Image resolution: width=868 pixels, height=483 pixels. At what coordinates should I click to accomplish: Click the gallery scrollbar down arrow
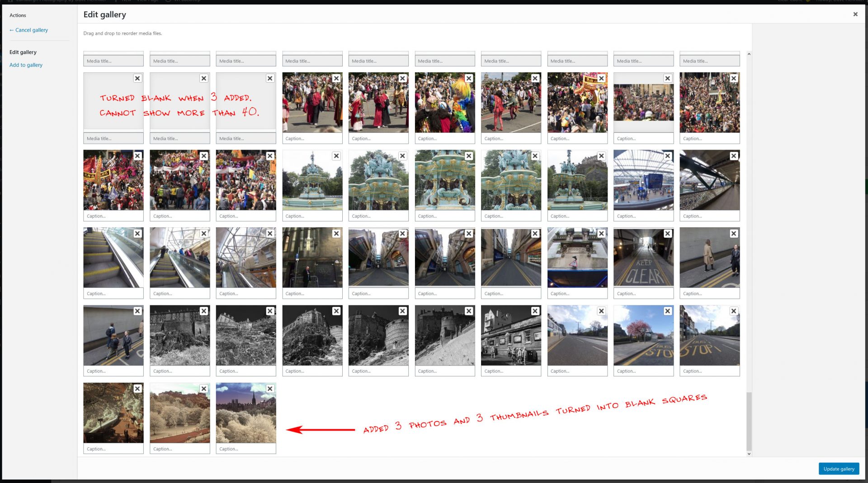749,454
